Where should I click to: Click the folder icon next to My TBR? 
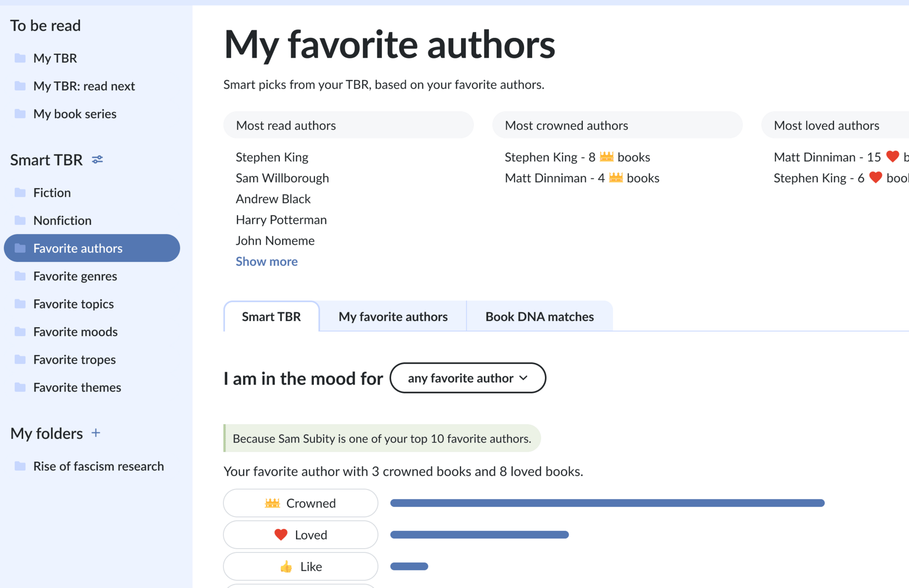(x=20, y=58)
